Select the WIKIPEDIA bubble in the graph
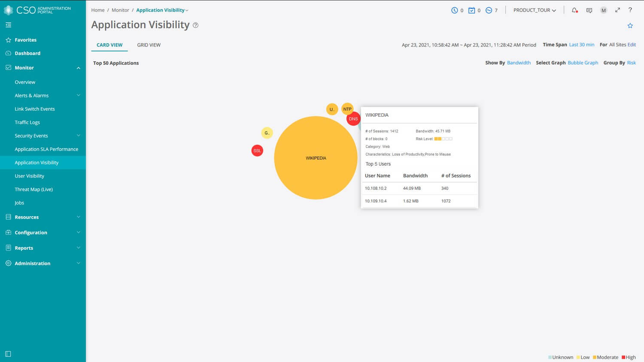The width and height of the screenshot is (644, 362). [x=316, y=158]
